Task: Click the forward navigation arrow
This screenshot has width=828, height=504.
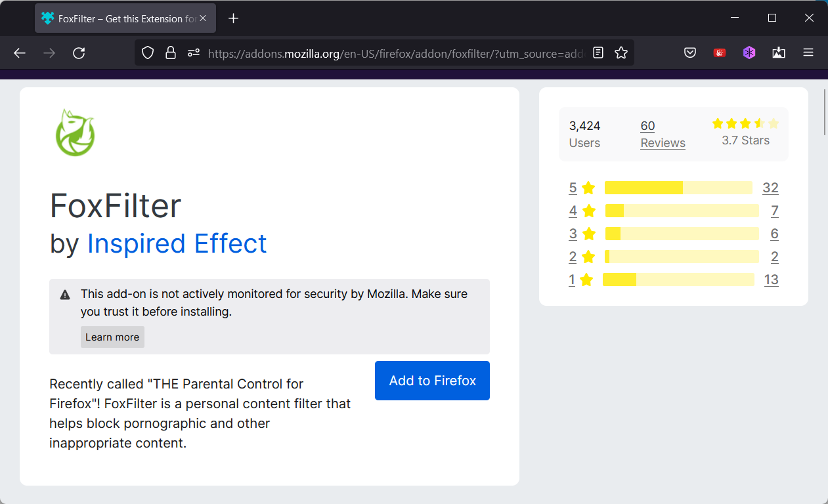Action: 49,53
